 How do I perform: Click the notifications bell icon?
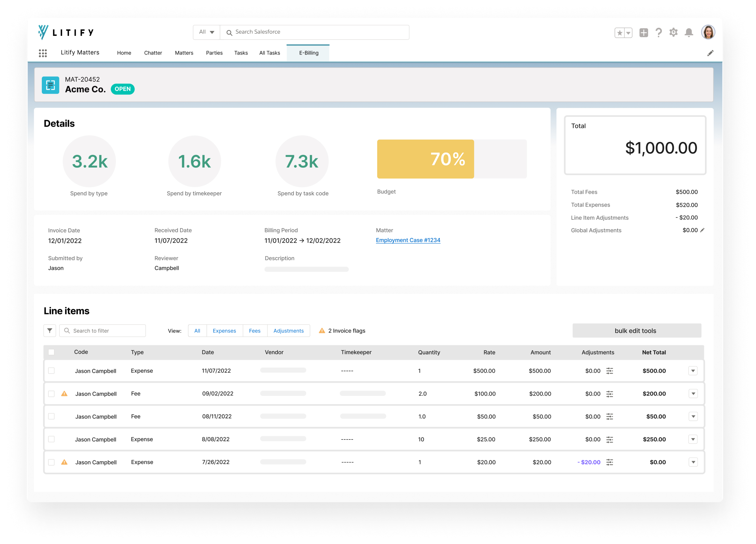coord(689,33)
